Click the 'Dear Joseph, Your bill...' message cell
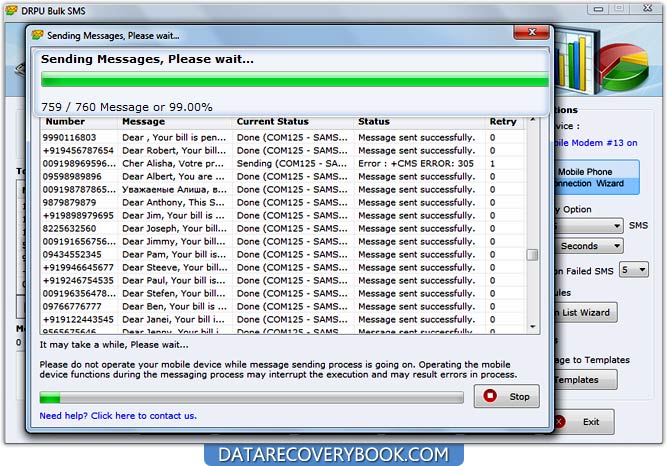Viewport: 667px width, 466px height. (174, 229)
